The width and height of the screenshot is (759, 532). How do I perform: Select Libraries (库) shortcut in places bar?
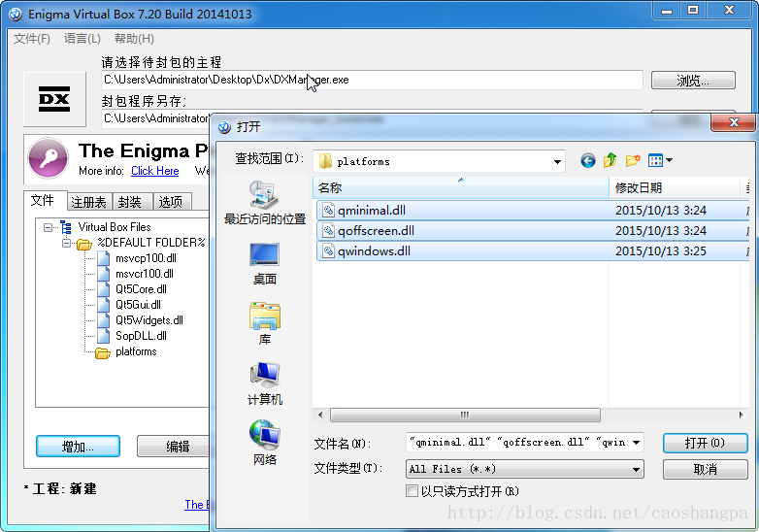(x=264, y=324)
